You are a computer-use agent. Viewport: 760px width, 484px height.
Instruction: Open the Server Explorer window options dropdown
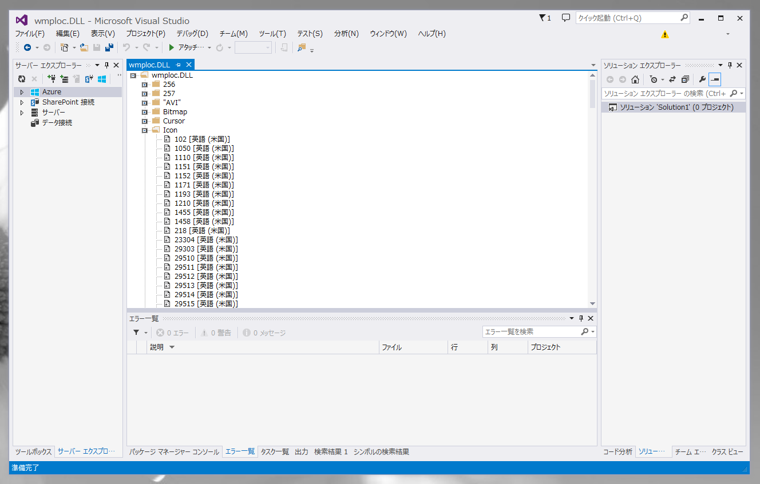[x=97, y=65]
